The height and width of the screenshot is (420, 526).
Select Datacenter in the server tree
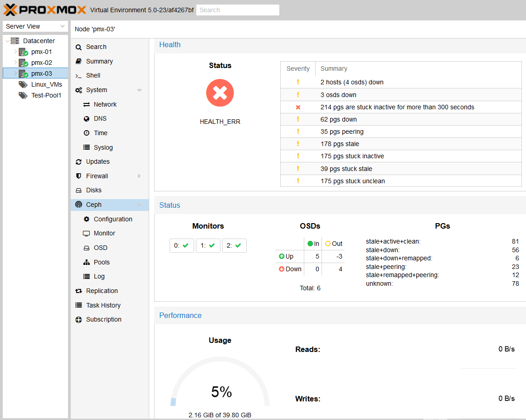pyautogui.click(x=39, y=41)
